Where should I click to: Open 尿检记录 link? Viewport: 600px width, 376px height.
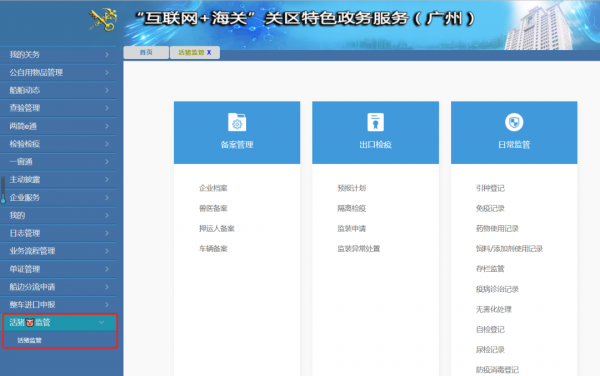coord(490,350)
